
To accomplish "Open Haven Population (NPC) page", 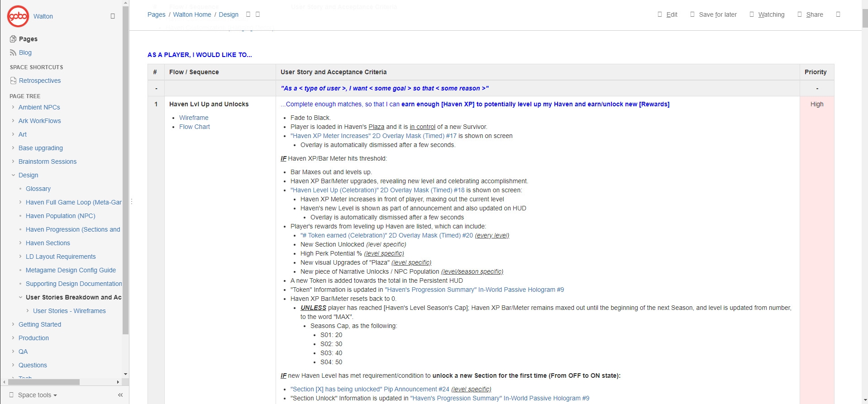I will (x=61, y=216).
